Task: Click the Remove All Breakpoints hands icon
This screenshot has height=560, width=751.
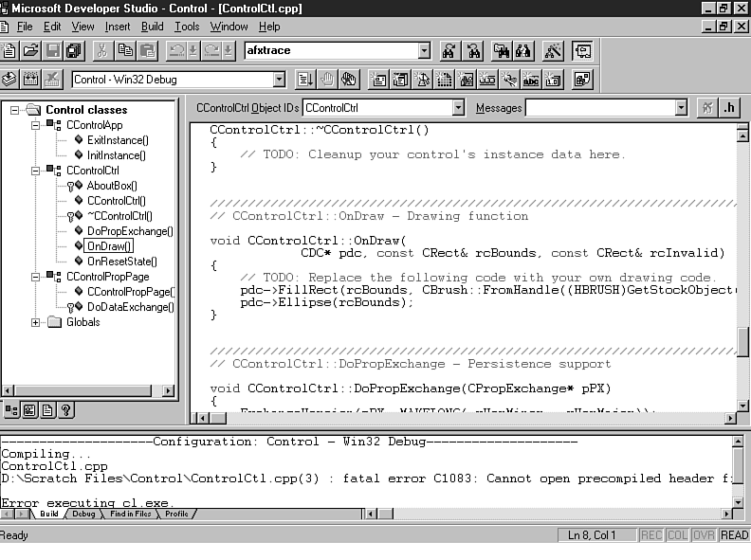Action: click(349, 80)
